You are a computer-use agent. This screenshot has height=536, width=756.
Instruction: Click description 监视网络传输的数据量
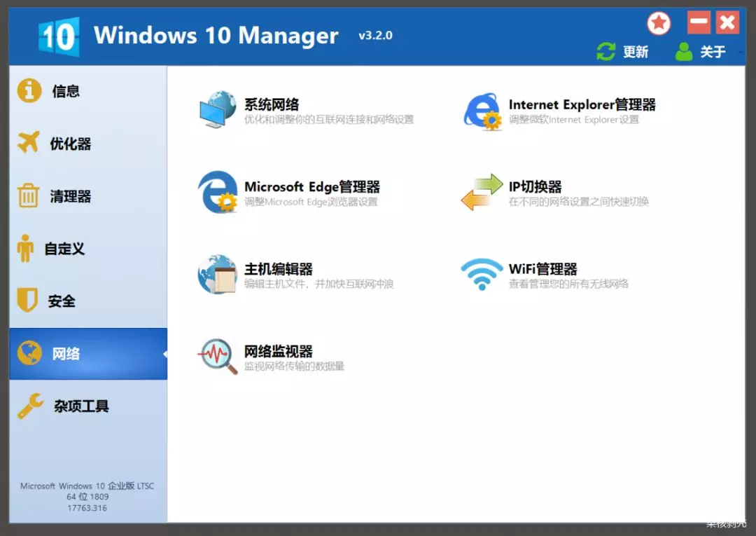pos(294,366)
